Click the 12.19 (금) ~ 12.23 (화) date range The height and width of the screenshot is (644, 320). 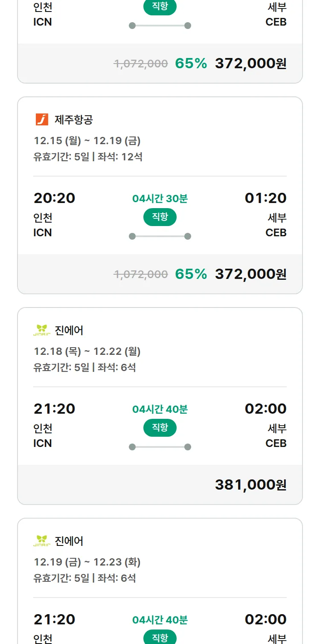click(x=87, y=562)
